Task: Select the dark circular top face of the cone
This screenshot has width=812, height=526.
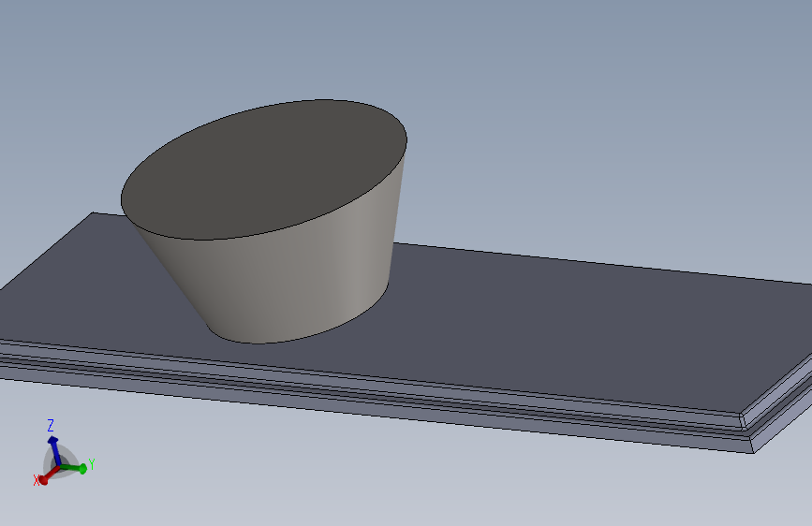Action: tap(264, 169)
